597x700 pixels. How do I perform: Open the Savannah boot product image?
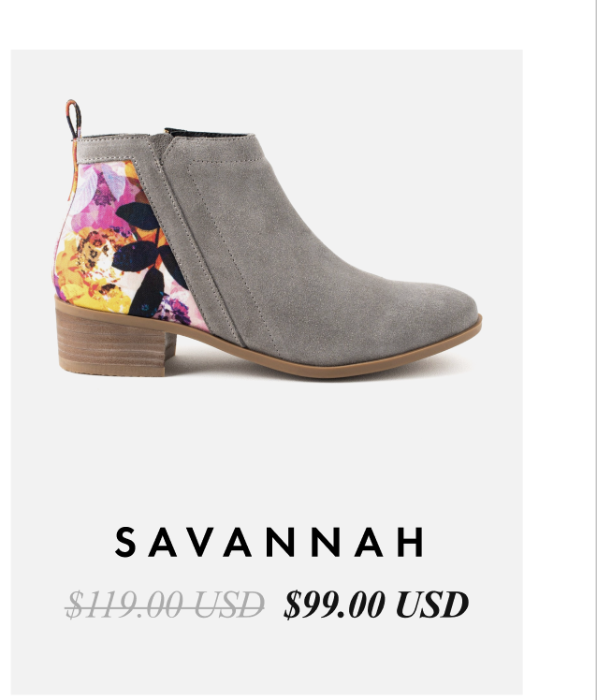(268, 239)
